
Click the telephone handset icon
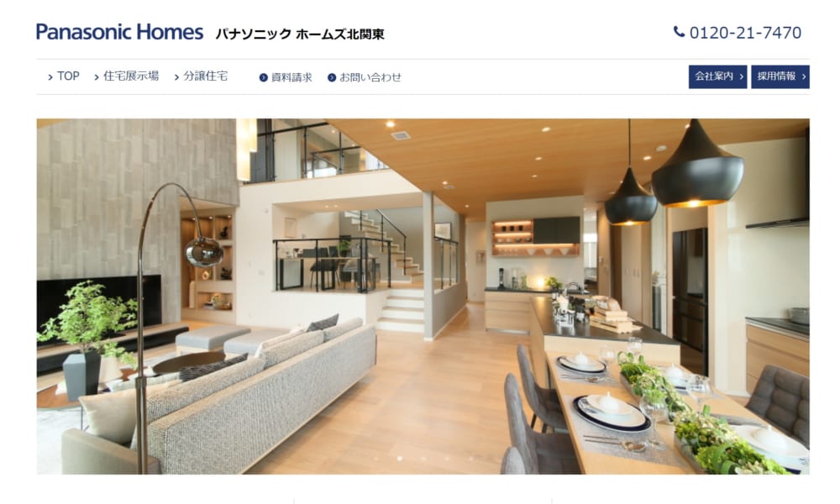[679, 32]
